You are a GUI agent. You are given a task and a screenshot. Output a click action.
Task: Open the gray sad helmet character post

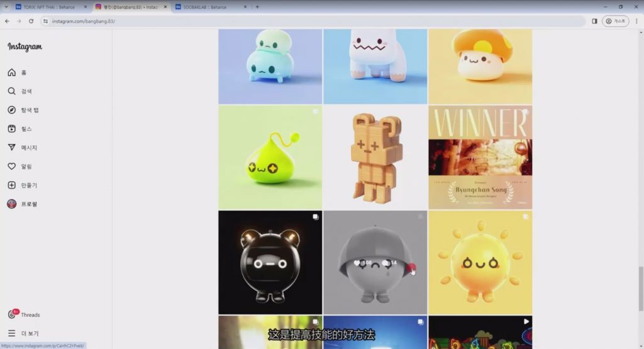(x=375, y=262)
